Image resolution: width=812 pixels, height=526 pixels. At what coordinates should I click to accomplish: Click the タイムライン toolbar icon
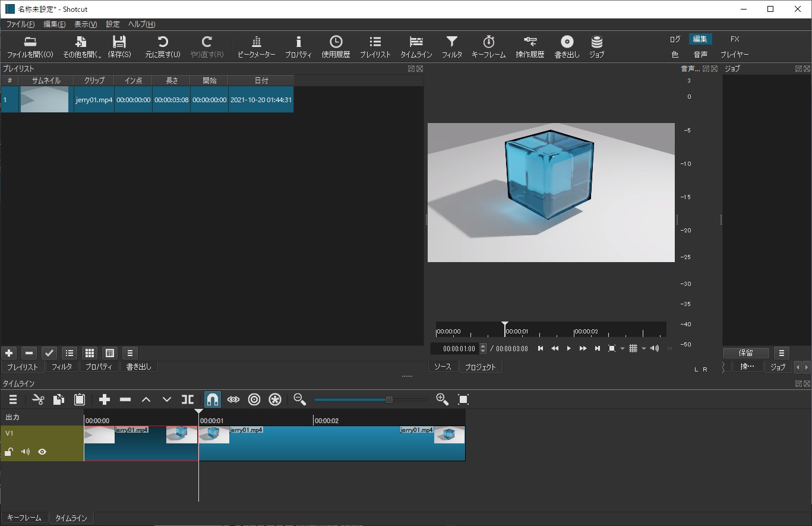[416, 47]
